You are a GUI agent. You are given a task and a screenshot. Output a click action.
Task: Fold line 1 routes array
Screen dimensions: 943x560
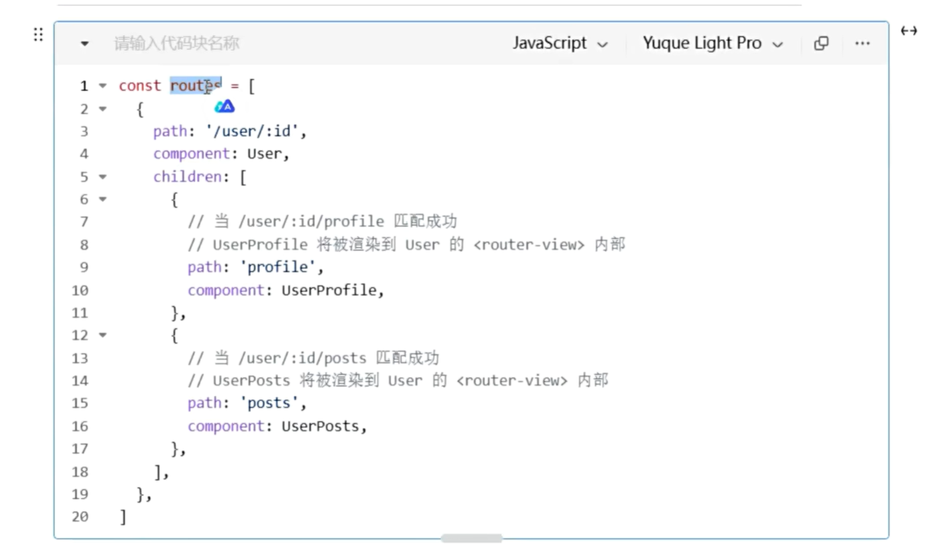point(103,86)
